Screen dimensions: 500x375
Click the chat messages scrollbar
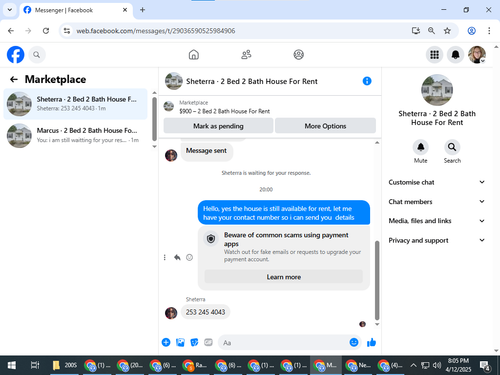click(x=377, y=280)
